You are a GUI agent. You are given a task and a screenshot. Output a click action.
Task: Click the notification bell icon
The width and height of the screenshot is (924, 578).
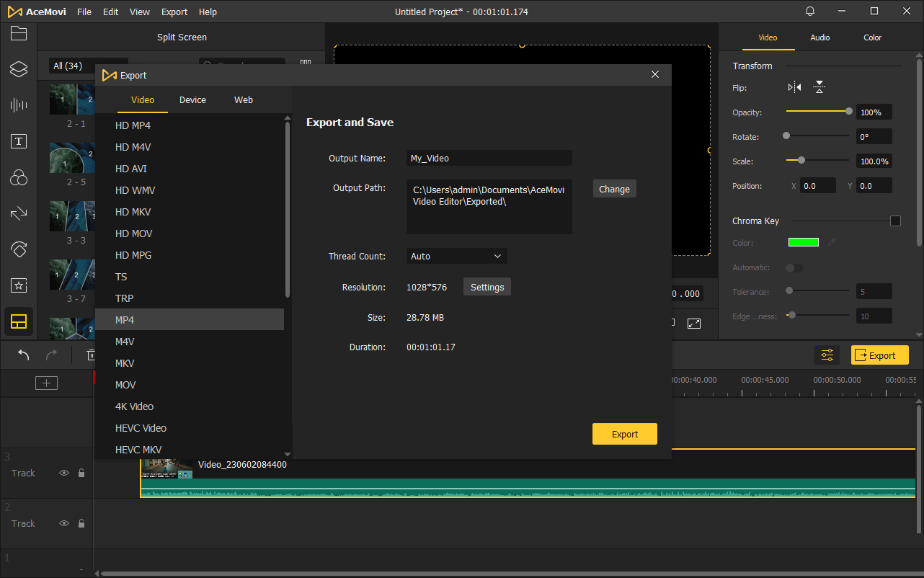[810, 12]
